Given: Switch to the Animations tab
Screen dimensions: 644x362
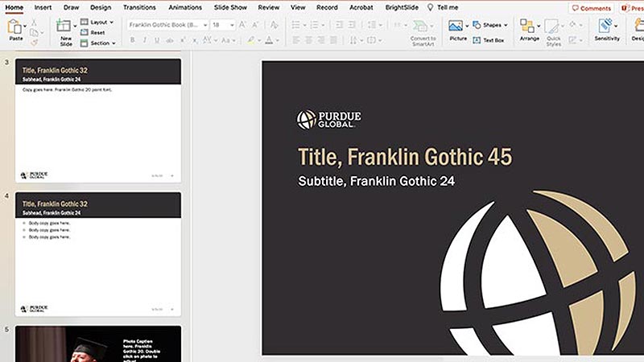Looking at the screenshot, I should 185,7.
